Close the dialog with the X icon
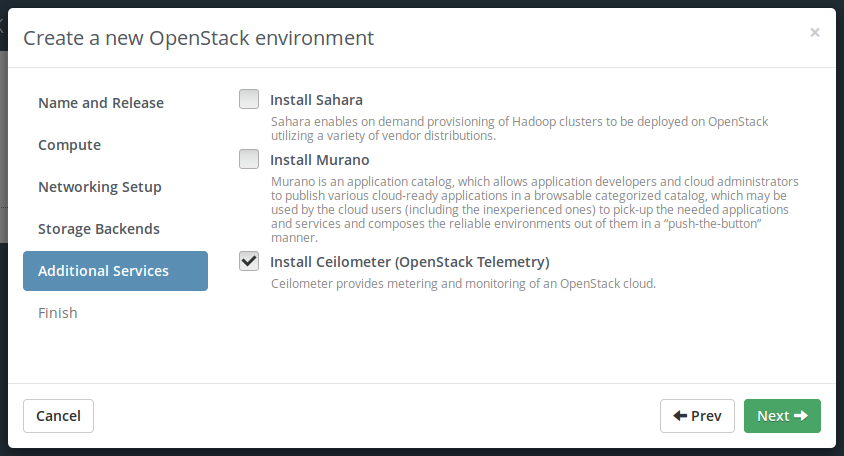Image resolution: width=844 pixels, height=456 pixels. 814,32
